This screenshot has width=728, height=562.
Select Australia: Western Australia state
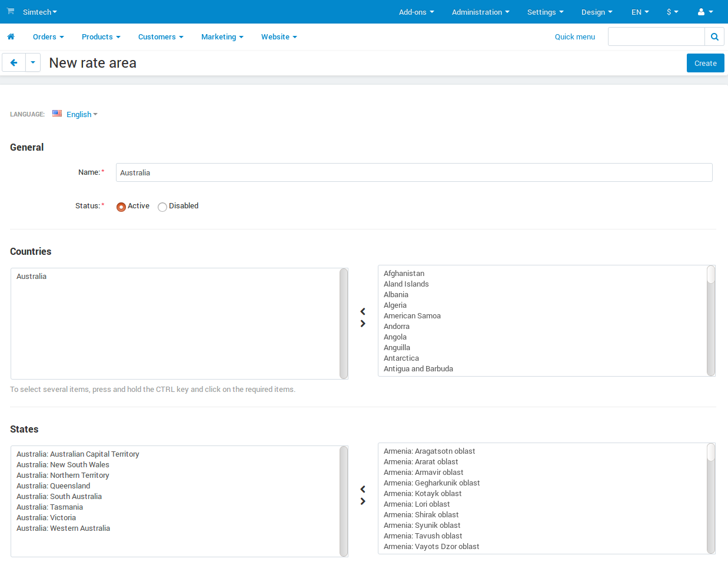63,528
